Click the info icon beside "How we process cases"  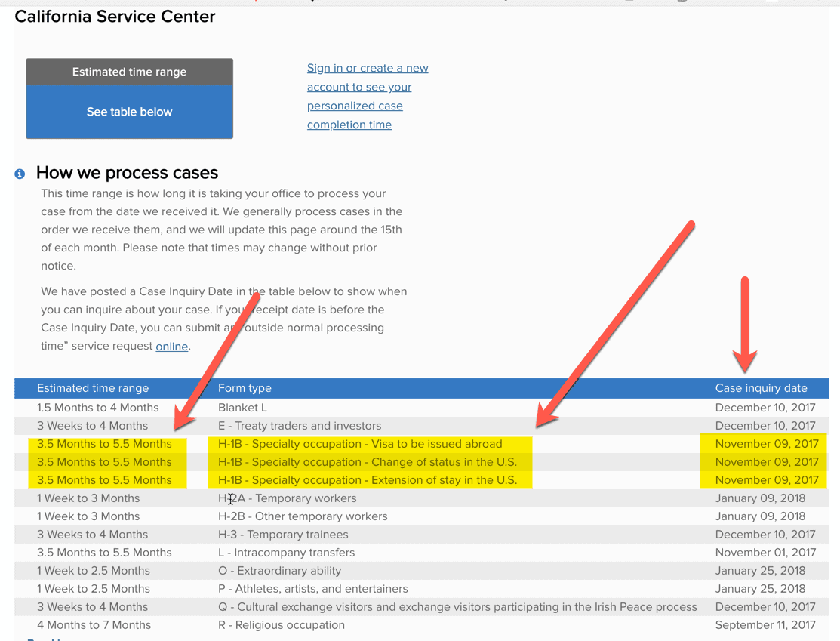coord(19,173)
